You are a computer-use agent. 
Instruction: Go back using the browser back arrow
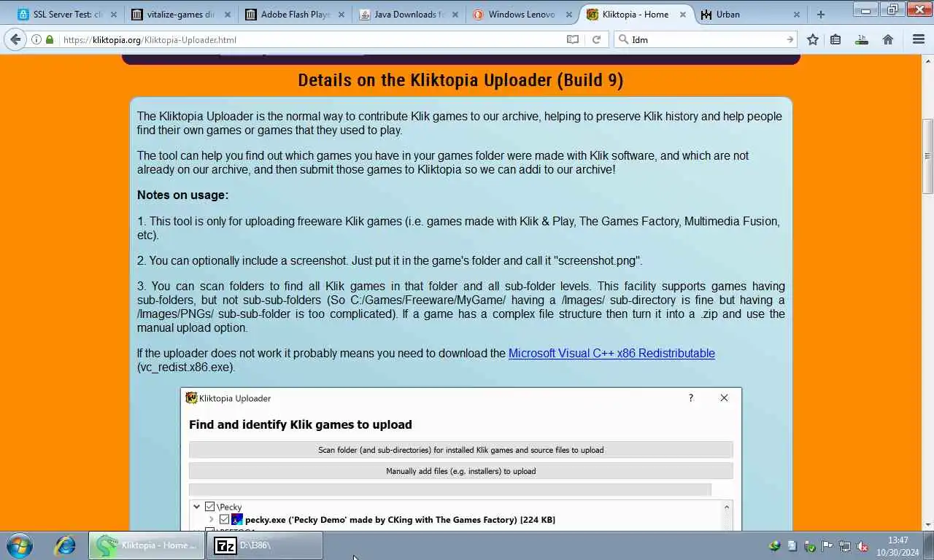click(16, 40)
